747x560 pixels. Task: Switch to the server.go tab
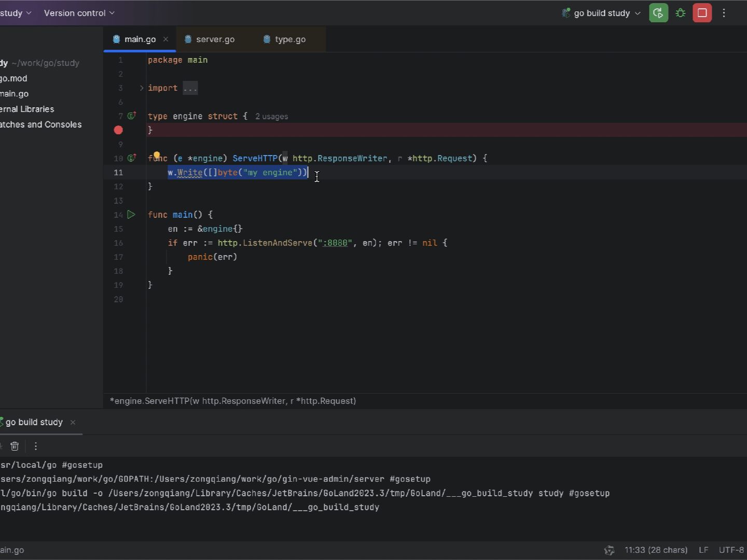[215, 39]
